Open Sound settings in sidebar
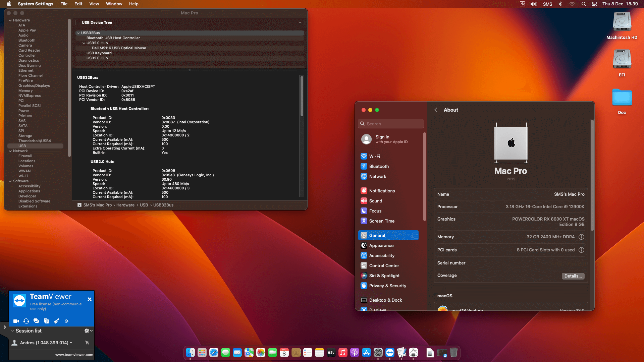Screen dimensions: 644x362 pos(388,201)
